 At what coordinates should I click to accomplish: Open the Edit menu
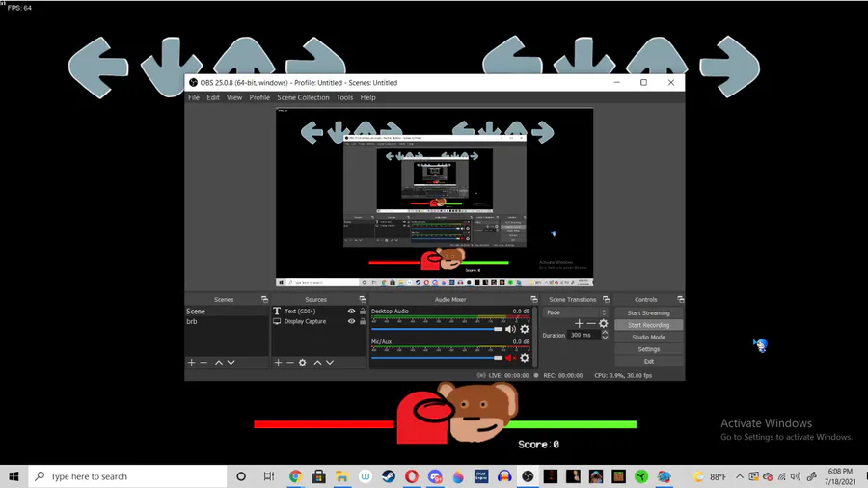(x=213, y=97)
